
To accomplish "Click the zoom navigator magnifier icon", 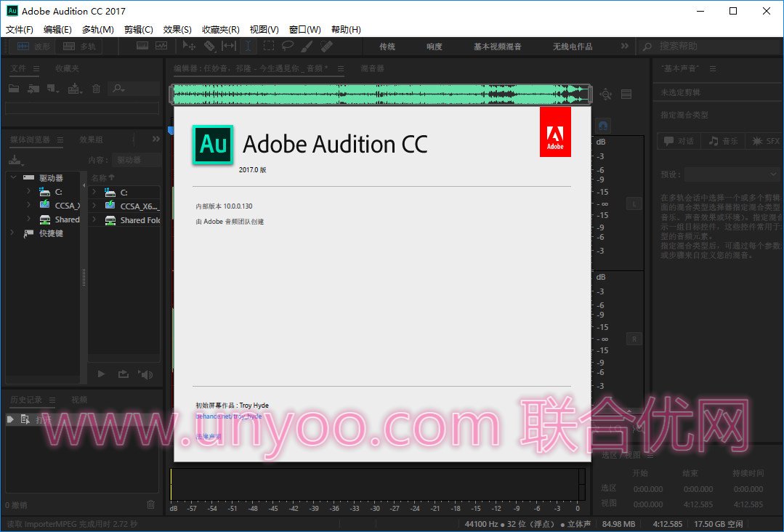I will (x=606, y=94).
